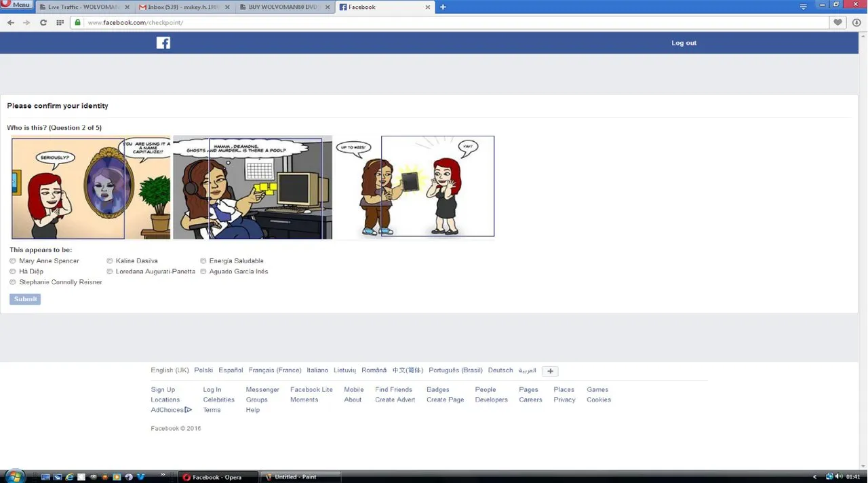Viewport: 868px width, 483px height.
Task: Click the 01:41 system clock
Action: coord(853,477)
